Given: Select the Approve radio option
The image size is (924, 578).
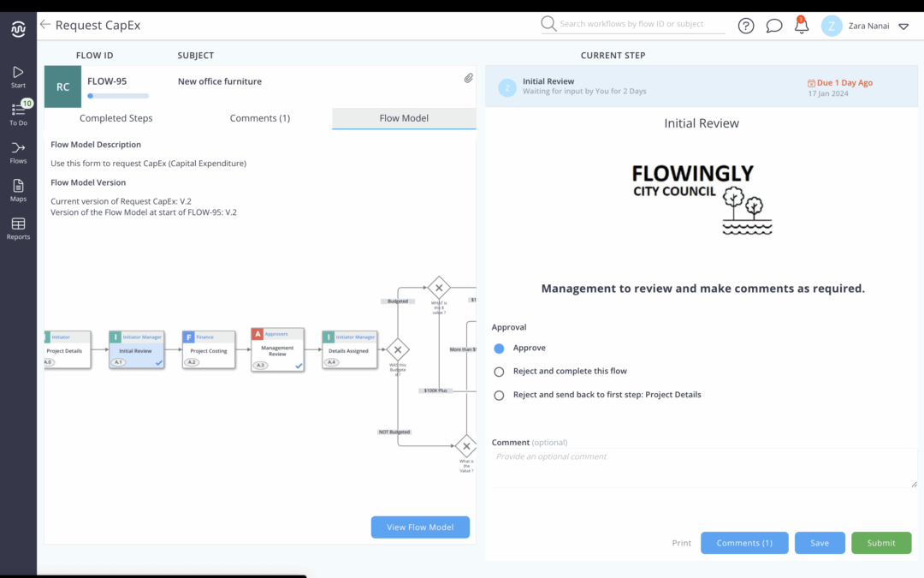Looking at the screenshot, I should [x=500, y=349].
